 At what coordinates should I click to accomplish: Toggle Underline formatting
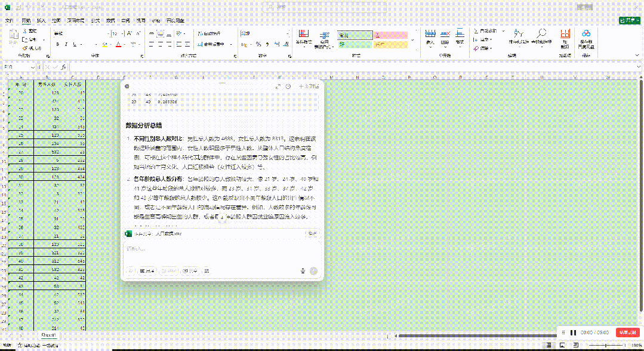[75, 44]
